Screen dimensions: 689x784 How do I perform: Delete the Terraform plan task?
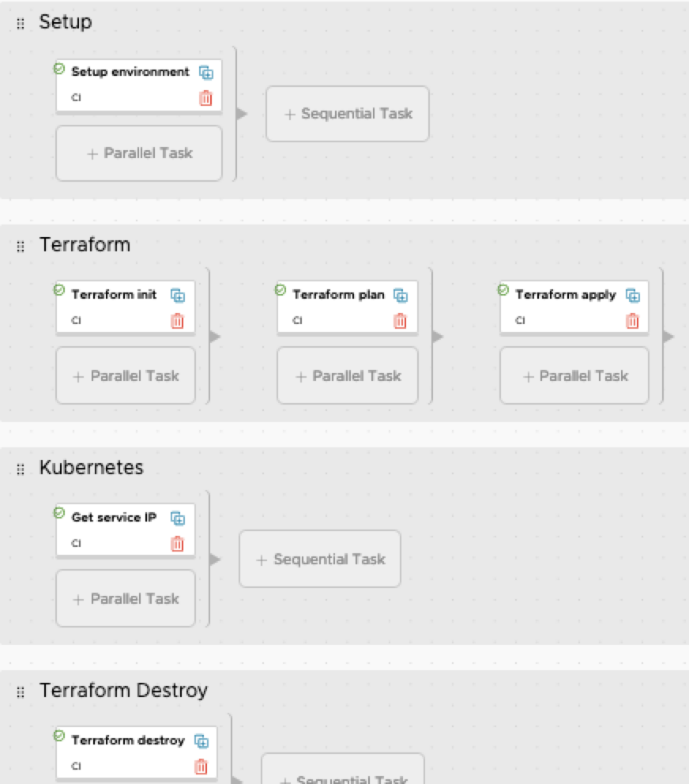[x=401, y=321]
